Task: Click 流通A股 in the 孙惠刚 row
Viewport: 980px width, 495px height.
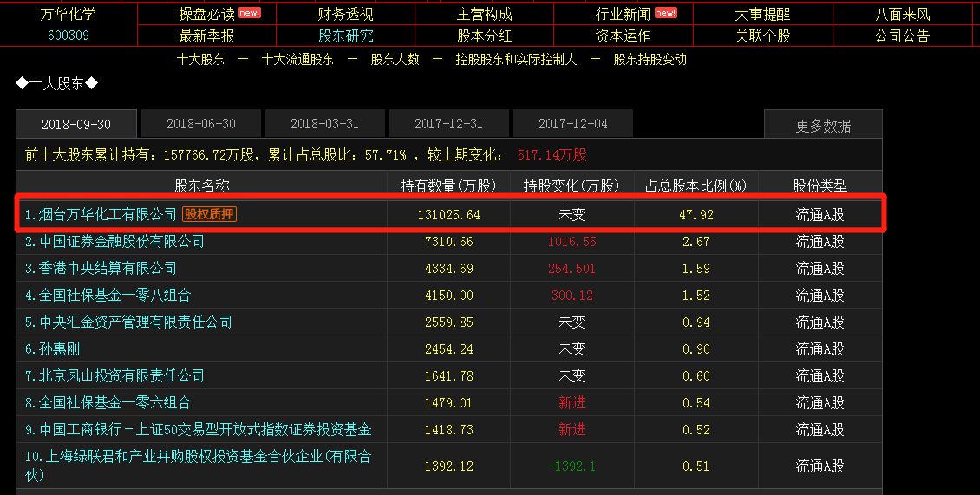Action: (820, 348)
